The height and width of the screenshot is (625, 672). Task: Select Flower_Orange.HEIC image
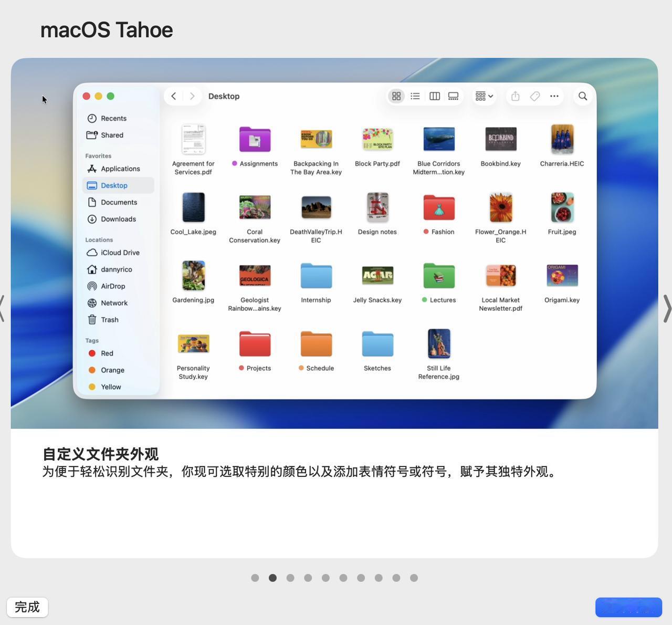501,207
